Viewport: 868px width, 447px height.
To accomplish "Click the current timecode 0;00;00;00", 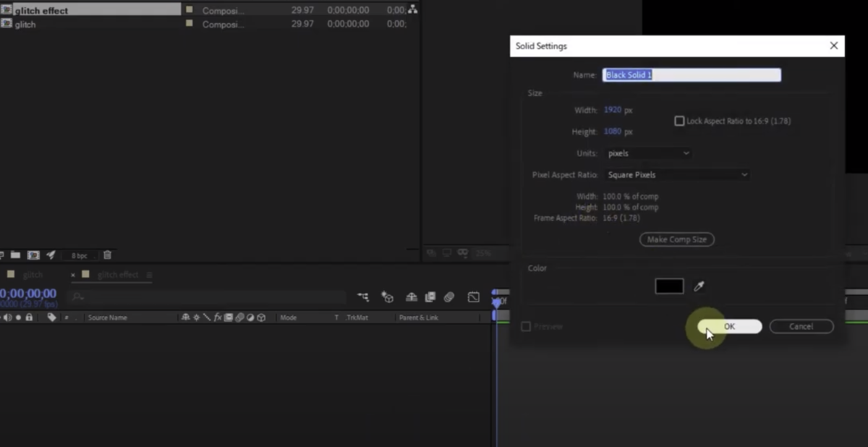I will [29, 293].
